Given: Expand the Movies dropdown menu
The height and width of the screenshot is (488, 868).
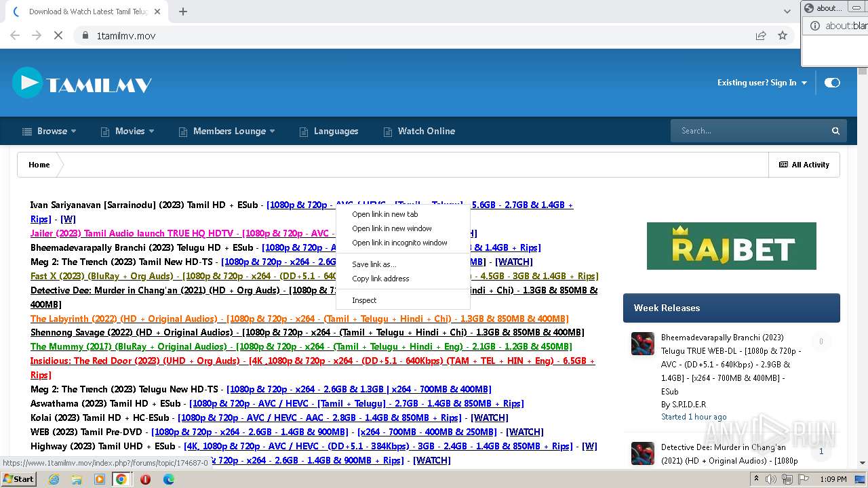Looking at the screenshot, I should point(127,131).
